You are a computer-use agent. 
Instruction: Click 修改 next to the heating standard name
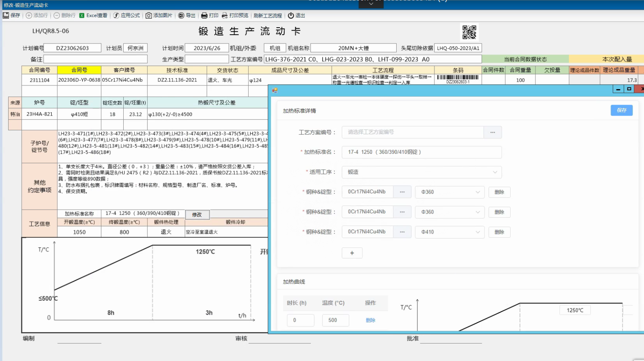[197, 214]
